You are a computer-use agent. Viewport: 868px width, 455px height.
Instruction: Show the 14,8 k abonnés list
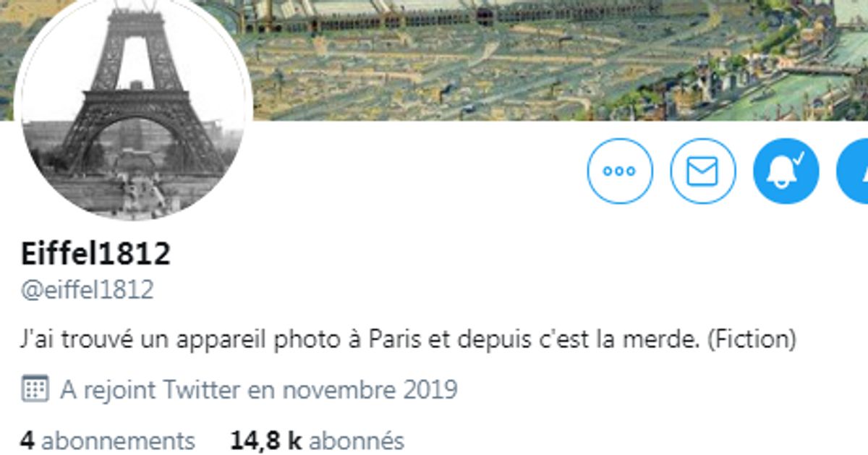(317, 440)
